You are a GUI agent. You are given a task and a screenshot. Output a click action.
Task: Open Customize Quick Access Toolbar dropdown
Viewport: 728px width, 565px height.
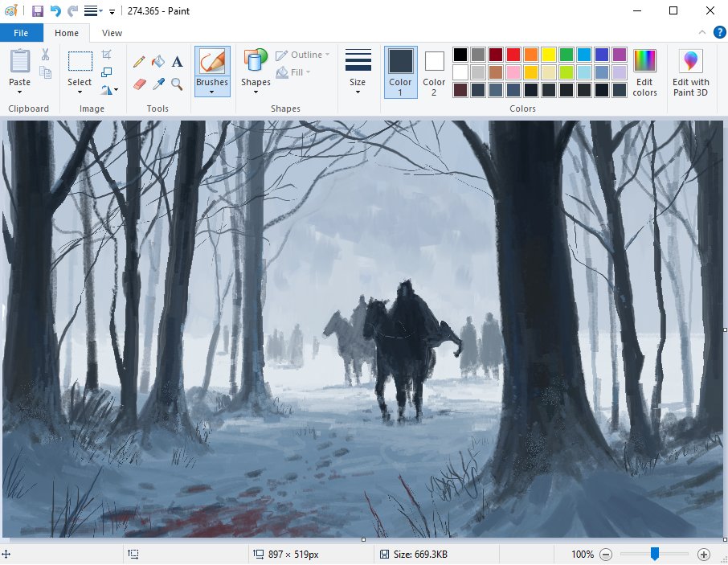(x=112, y=11)
